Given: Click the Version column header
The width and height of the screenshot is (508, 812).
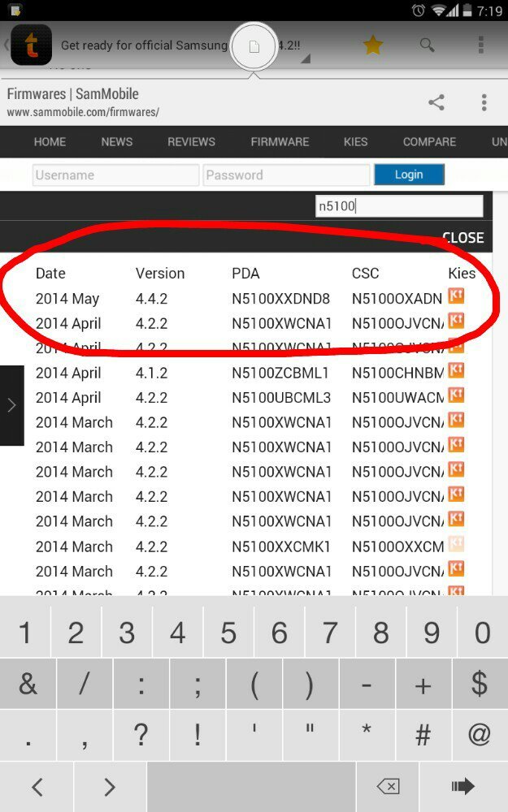Looking at the screenshot, I should click(x=160, y=274).
